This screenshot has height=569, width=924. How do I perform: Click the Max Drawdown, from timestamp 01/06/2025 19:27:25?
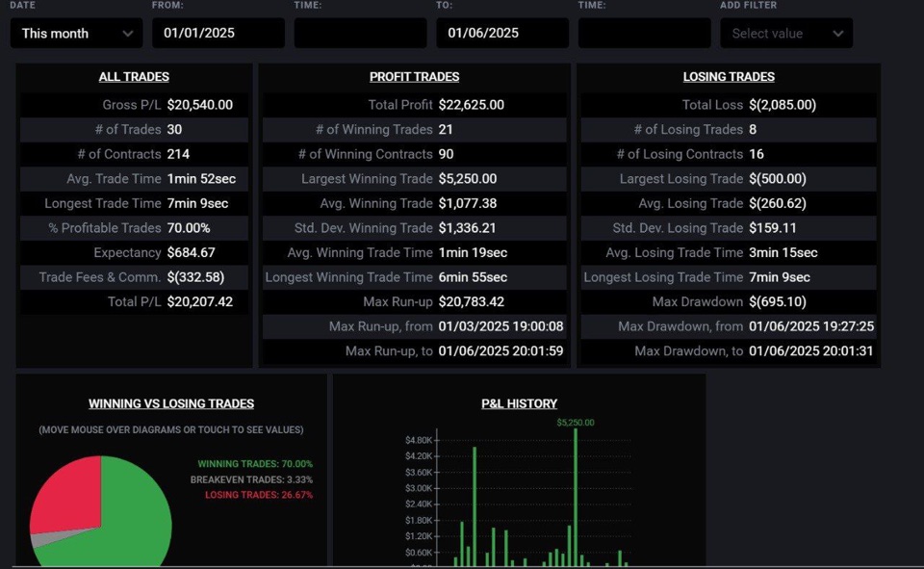(x=811, y=326)
